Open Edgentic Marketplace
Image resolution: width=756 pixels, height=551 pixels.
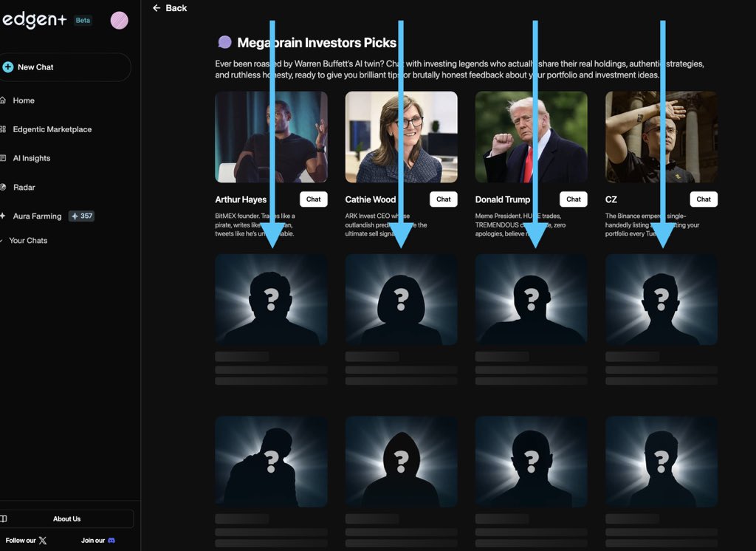coord(52,129)
